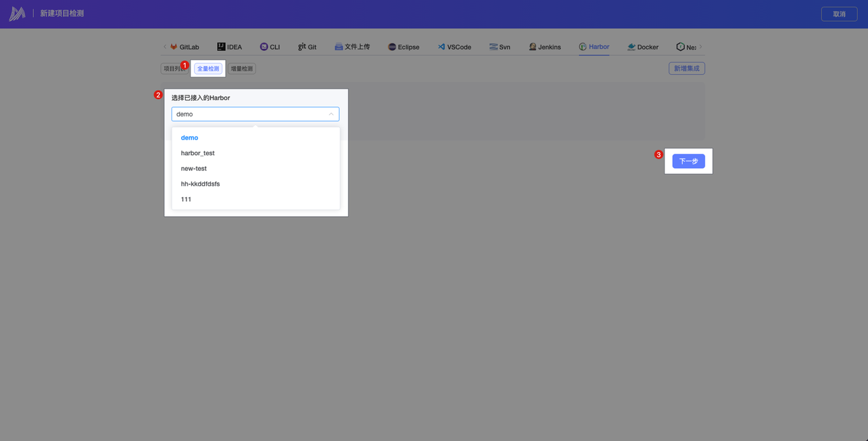Click the 下一步 next button
The height and width of the screenshot is (441, 868).
coord(688,161)
